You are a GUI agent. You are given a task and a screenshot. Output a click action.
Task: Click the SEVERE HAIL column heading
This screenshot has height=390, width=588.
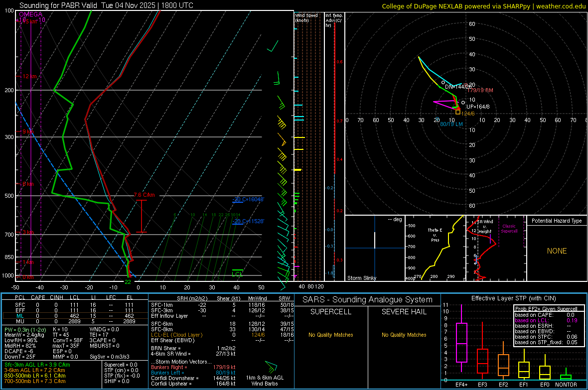404,312
